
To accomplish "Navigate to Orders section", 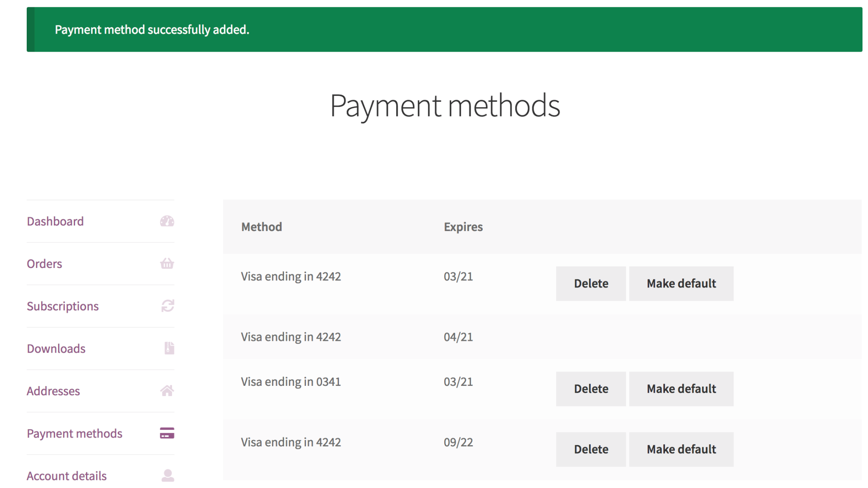I will 45,263.
